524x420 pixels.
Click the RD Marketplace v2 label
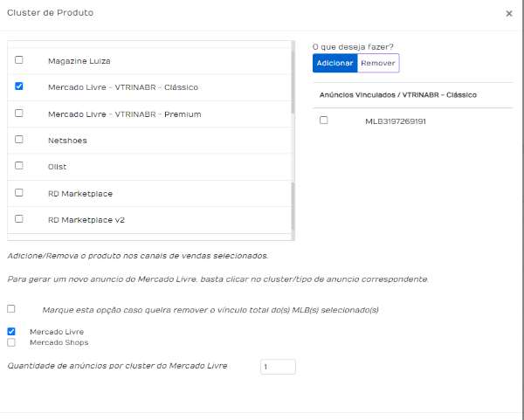[x=86, y=220]
